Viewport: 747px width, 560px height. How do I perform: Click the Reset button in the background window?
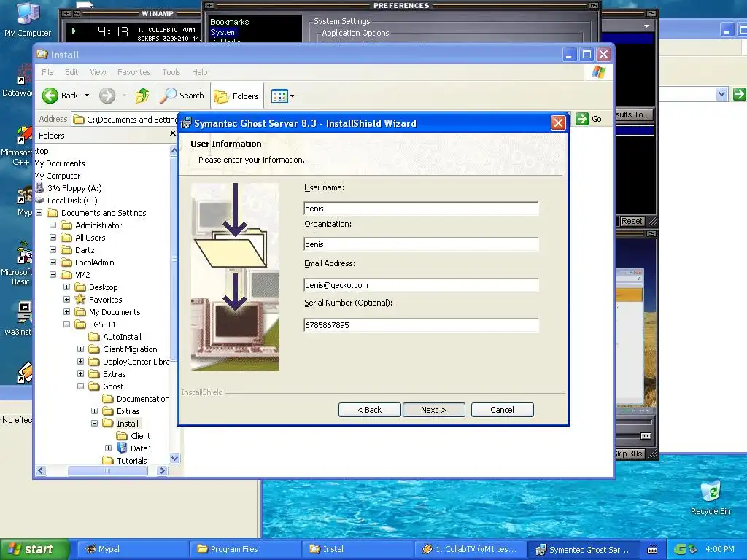click(632, 221)
